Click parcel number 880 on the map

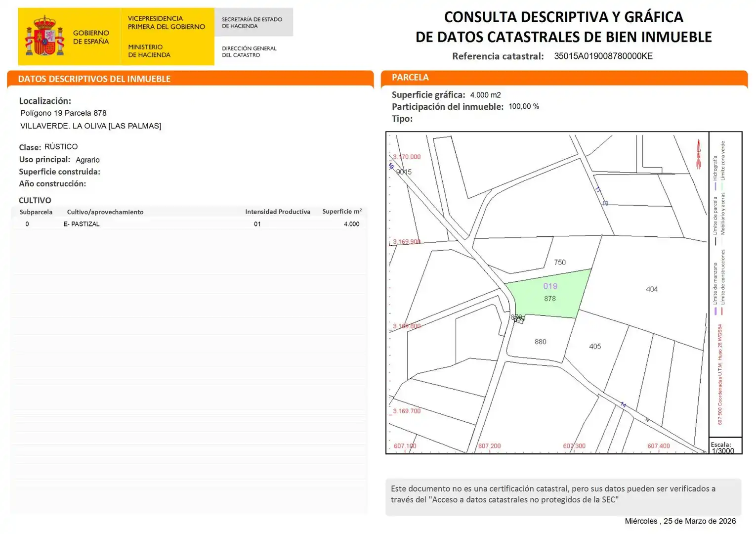(x=541, y=342)
